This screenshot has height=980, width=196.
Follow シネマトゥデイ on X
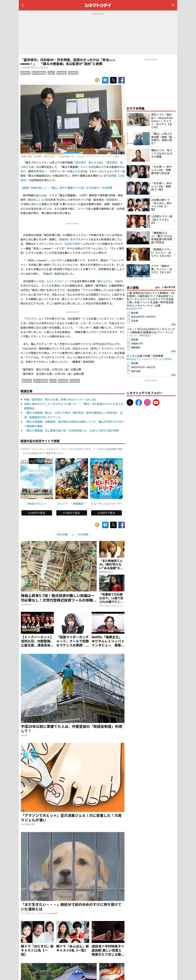point(130,402)
